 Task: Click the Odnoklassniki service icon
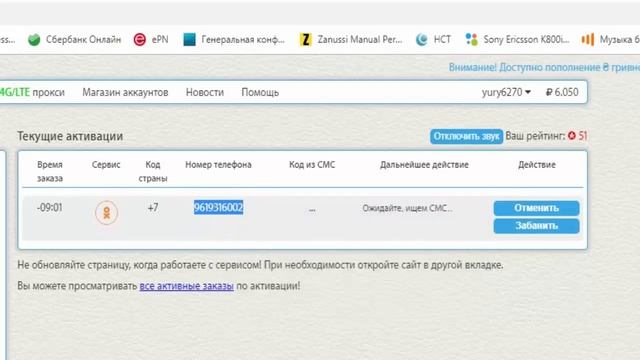(107, 213)
